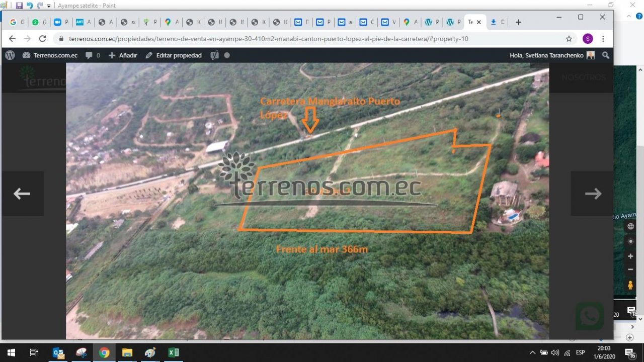644x362 pixels.
Task: Open the Añadir new content menu
Action: coord(123,55)
